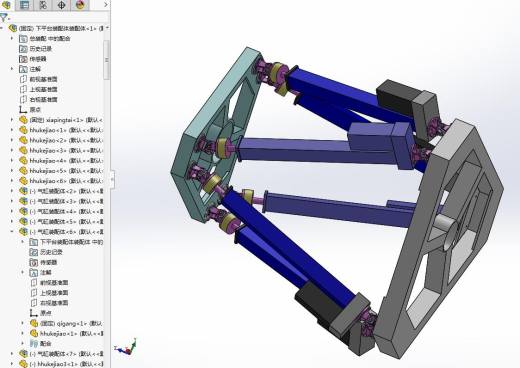The image size is (520, 368).
Task: Click the feature tree vertical scrollbar
Action: (107, 60)
